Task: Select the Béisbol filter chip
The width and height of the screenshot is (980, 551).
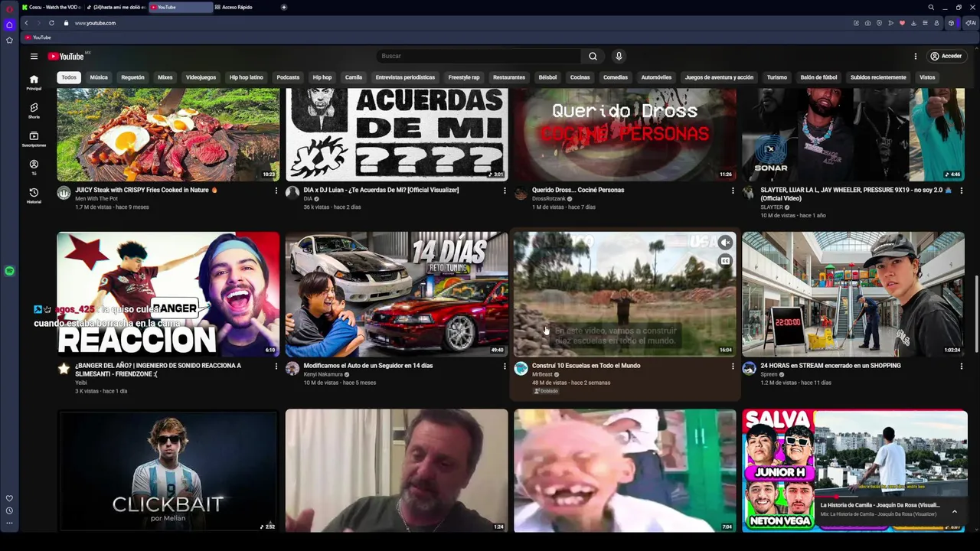Action: 547,77
